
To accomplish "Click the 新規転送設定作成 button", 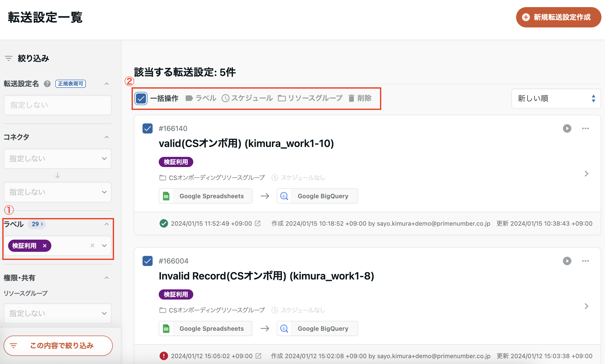I will 558,17.
